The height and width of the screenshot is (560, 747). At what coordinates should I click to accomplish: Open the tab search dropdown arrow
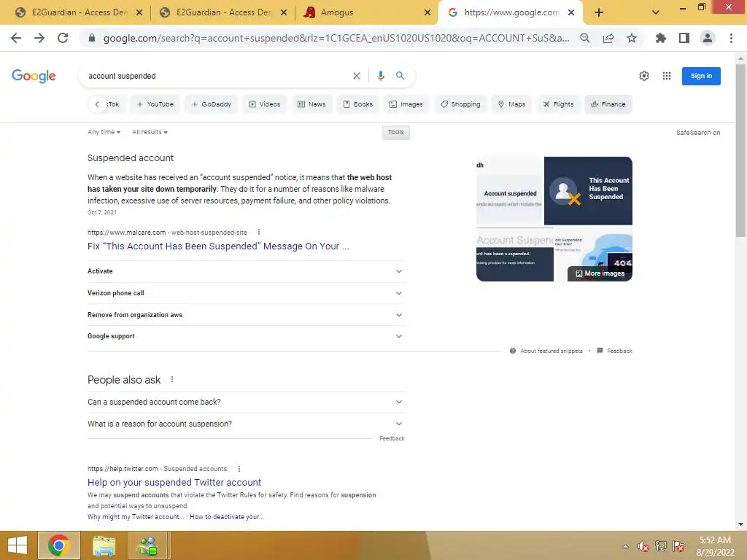point(656,12)
